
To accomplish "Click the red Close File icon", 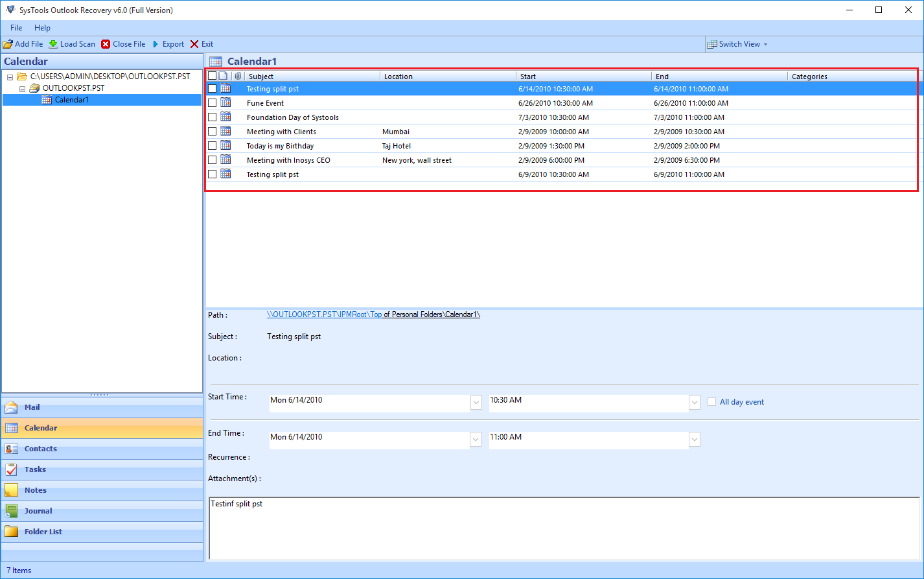I will 106,44.
